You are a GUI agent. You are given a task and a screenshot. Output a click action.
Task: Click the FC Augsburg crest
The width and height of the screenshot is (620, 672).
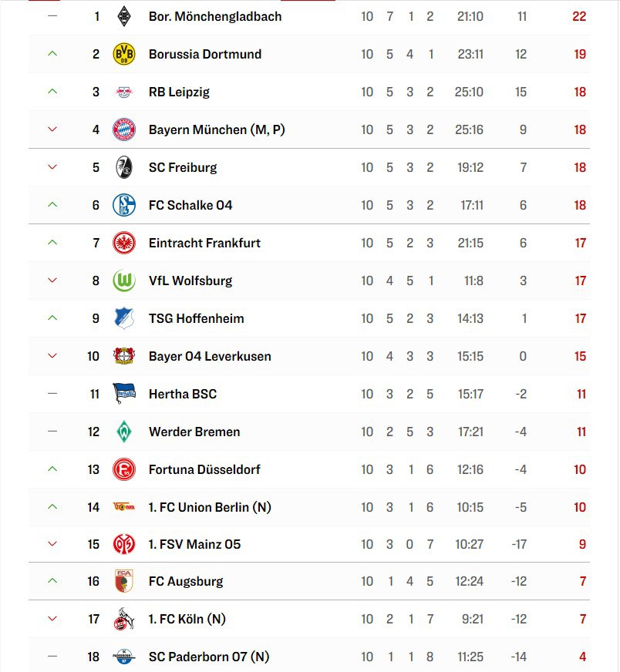point(123,581)
